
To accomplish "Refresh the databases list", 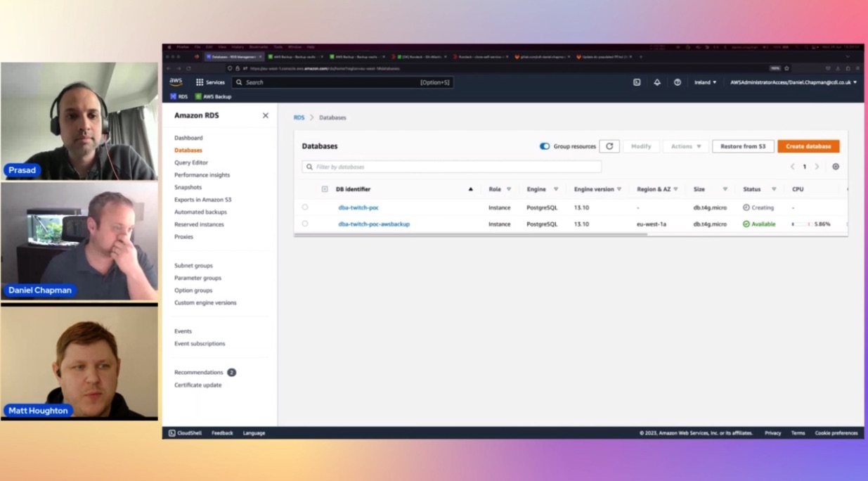I will 609,146.
